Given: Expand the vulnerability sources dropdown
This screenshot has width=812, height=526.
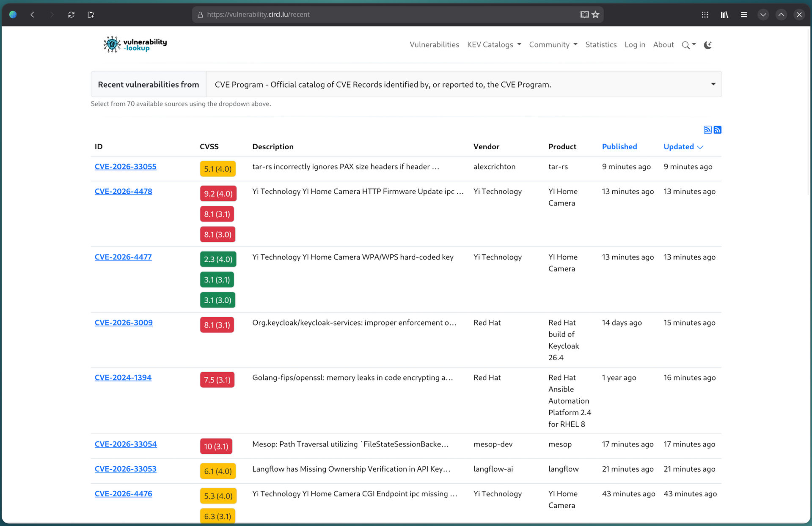Looking at the screenshot, I should (x=713, y=84).
